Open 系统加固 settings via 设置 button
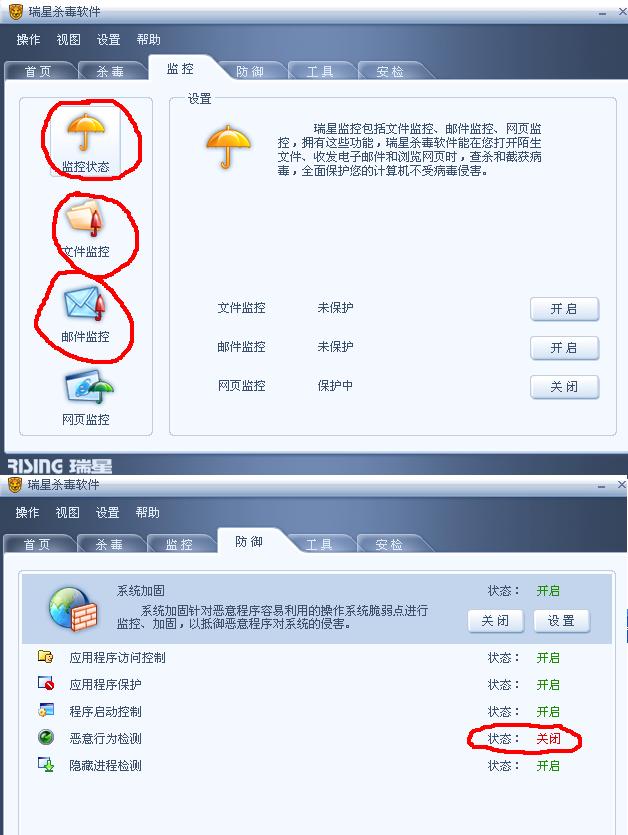 tap(561, 621)
